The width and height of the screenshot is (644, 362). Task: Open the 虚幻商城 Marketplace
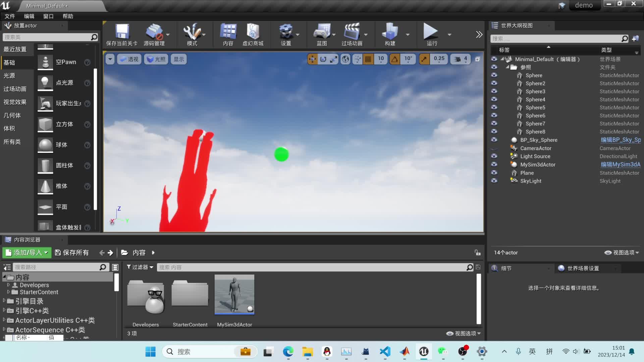point(254,34)
